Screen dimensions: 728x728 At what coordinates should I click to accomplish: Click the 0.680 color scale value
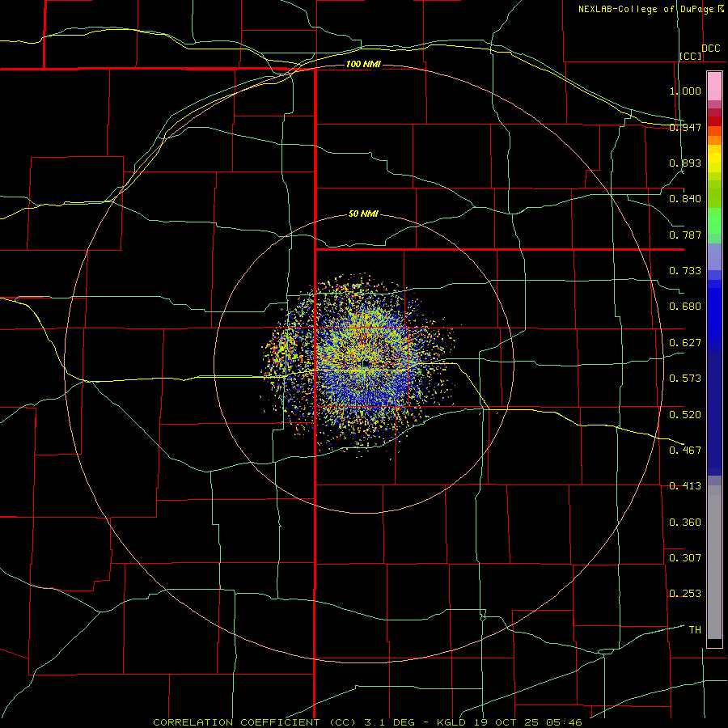(x=685, y=307)
